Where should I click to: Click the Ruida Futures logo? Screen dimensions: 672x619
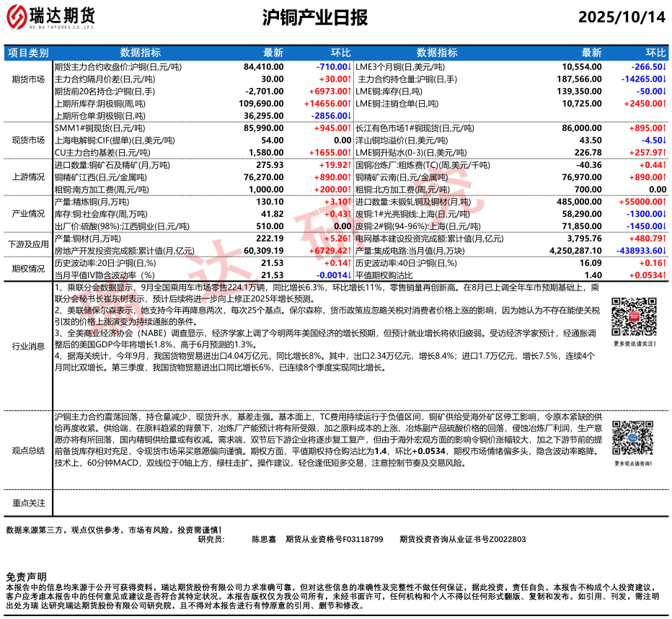[50, 17]
